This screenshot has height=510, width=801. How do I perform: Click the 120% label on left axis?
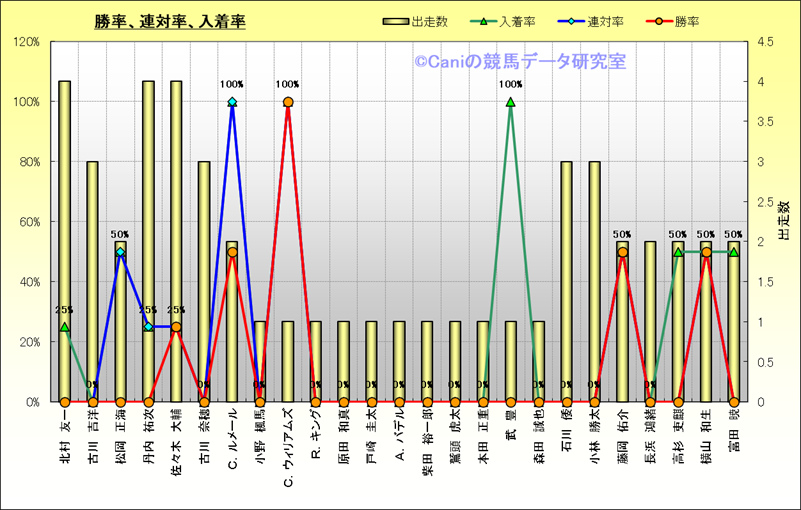point(26,42)
